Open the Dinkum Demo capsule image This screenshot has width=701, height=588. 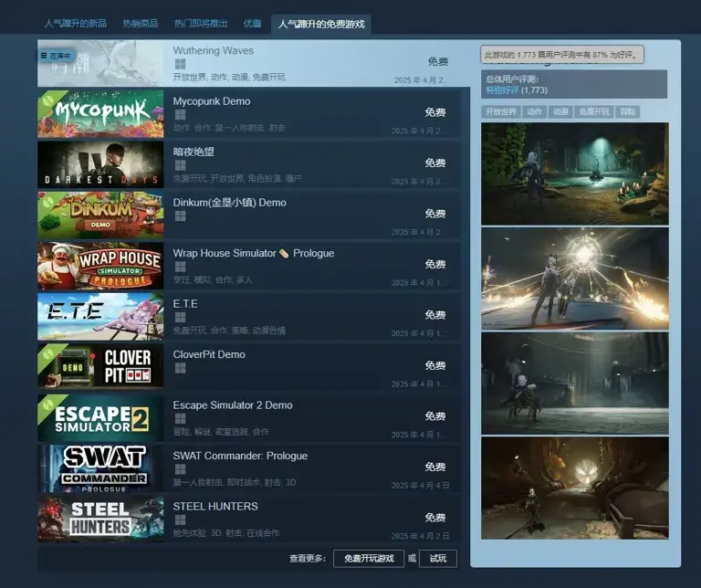click(100, 215)
